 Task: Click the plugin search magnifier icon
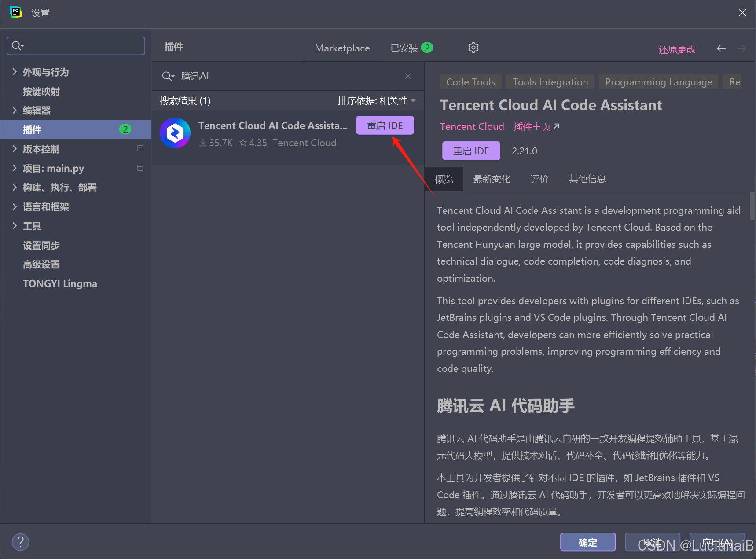(168, 76)
